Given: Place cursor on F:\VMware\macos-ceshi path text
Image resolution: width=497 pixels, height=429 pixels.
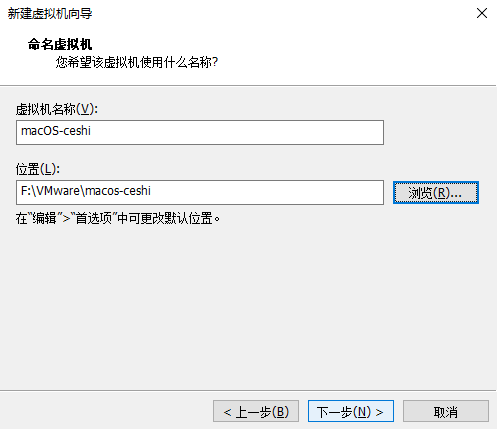Looking at the screenshot, I should 86,191.
